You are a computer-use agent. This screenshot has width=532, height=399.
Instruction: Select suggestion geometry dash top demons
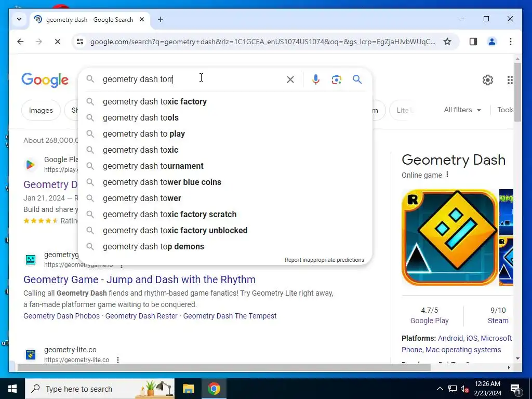tap(225, 246)
